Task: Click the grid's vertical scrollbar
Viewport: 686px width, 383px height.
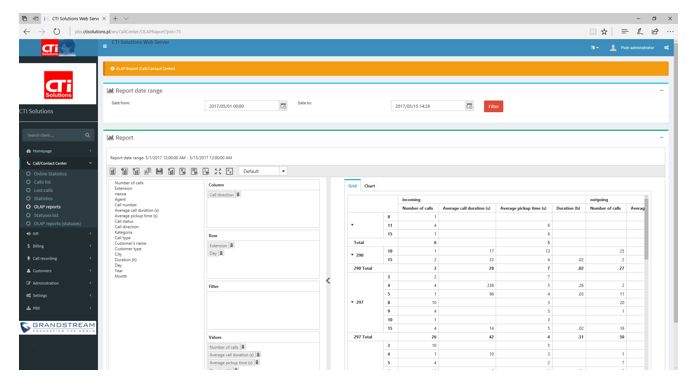Action: (x=646, y=228)
